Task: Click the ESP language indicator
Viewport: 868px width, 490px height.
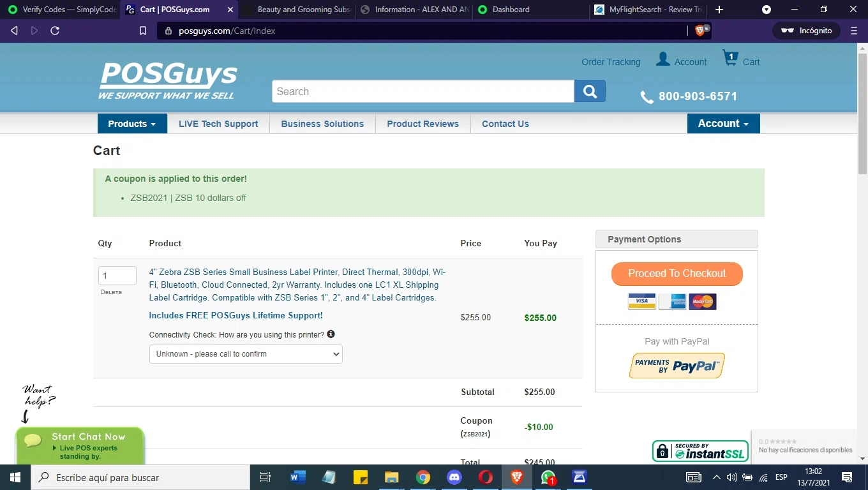Action: pos(781,477)
